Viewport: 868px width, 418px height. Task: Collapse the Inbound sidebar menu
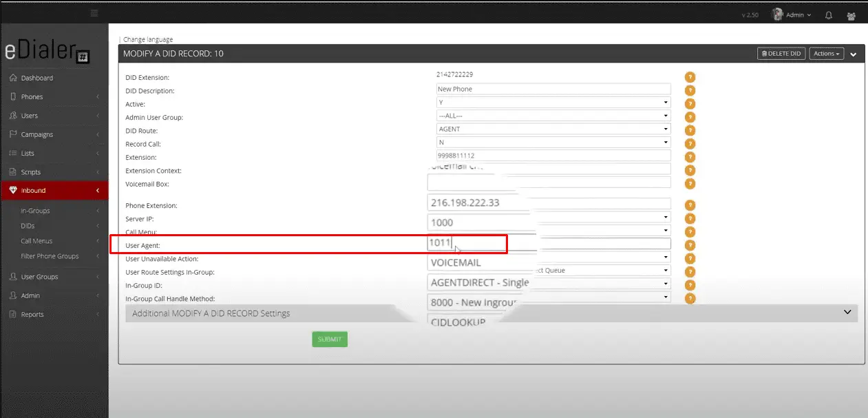(54, 190)
